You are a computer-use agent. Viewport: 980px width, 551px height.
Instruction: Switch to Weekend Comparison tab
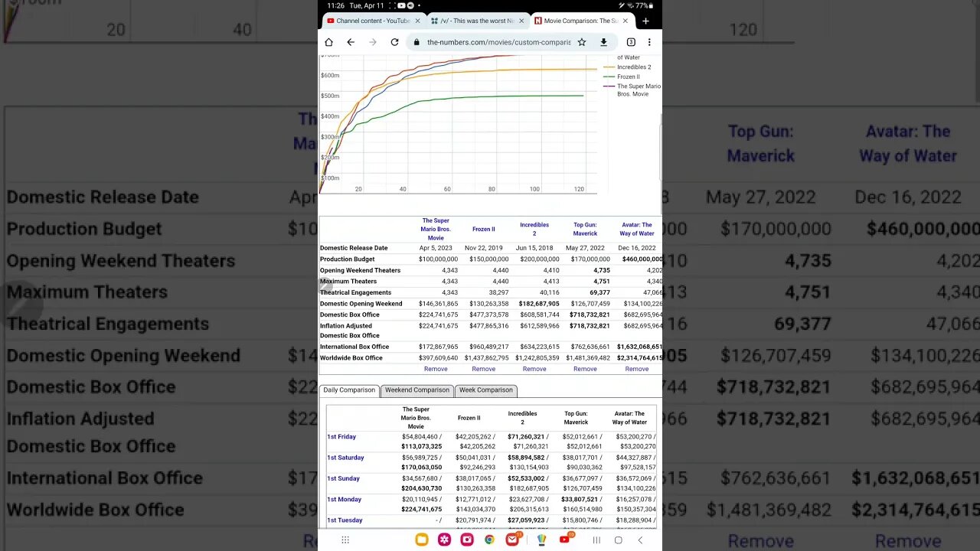pyautogui.click(x=417, y=390)
